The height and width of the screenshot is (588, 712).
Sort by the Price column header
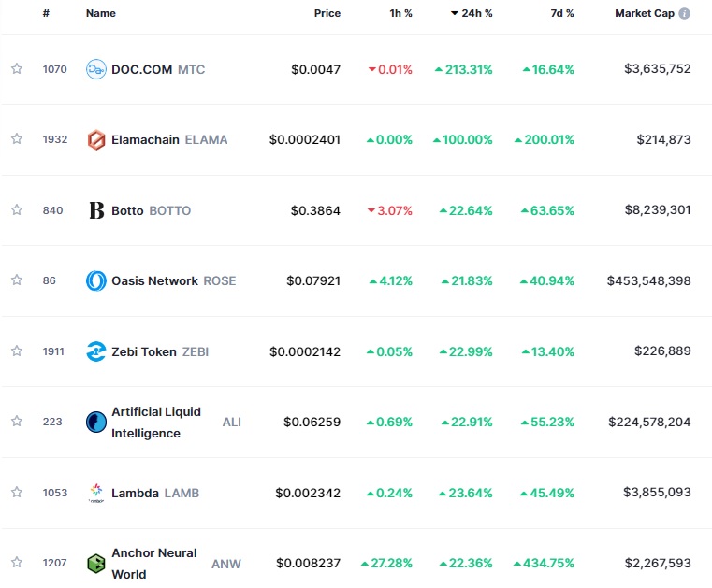click(327, 14)
